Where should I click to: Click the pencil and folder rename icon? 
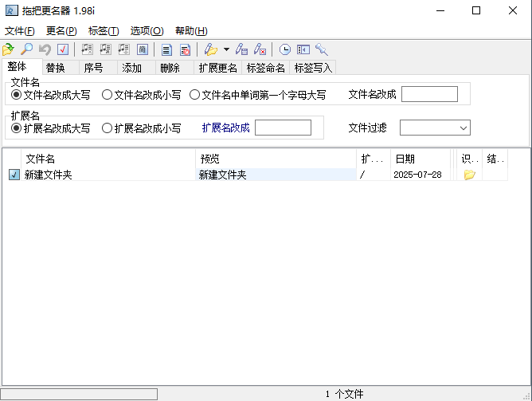click(x=211, y=49)
